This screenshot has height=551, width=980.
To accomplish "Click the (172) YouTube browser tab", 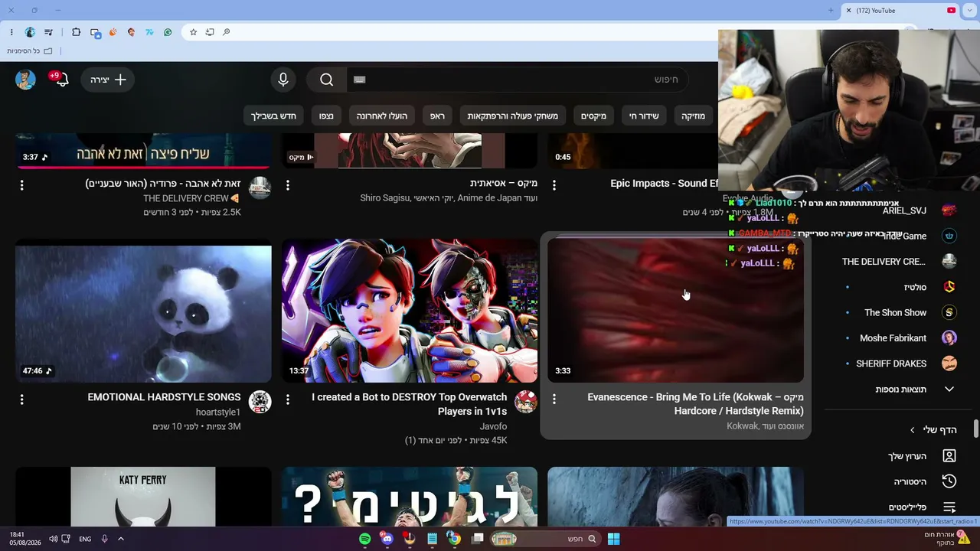I will 901,11.
